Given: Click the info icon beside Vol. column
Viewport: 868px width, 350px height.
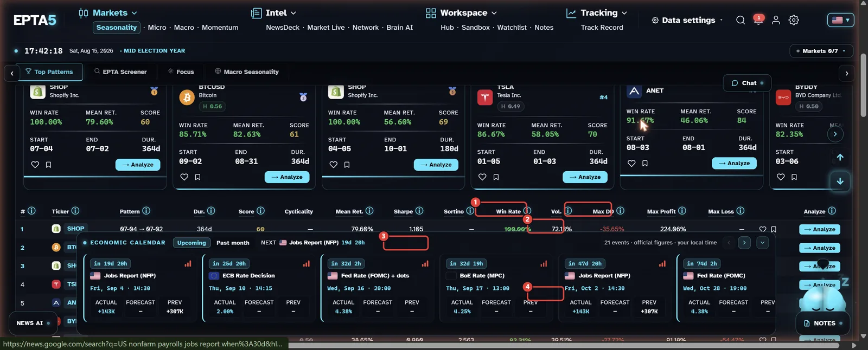Looking at the screenshot, I should click(x=568, y=211).
